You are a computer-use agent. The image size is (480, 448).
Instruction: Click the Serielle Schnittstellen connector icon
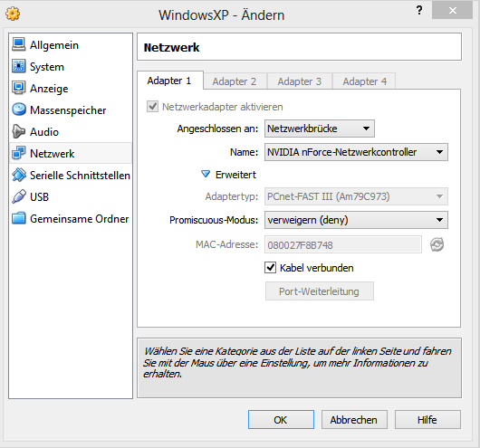pyautogui.click(x=19, y=175)
